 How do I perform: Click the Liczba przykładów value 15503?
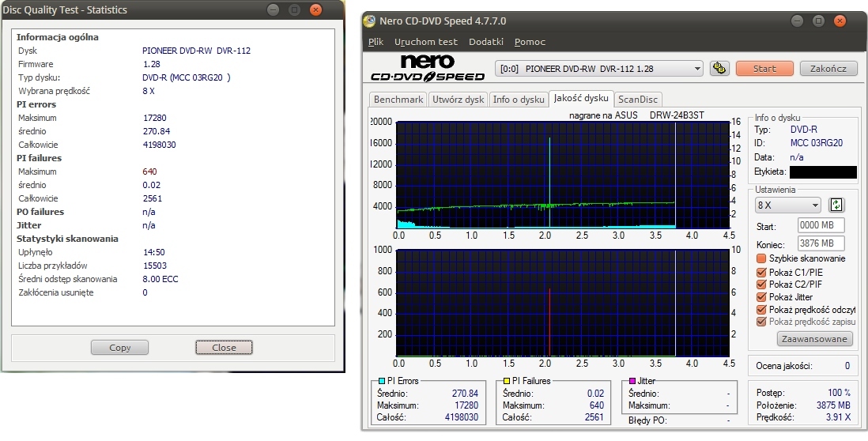[154, 266]
